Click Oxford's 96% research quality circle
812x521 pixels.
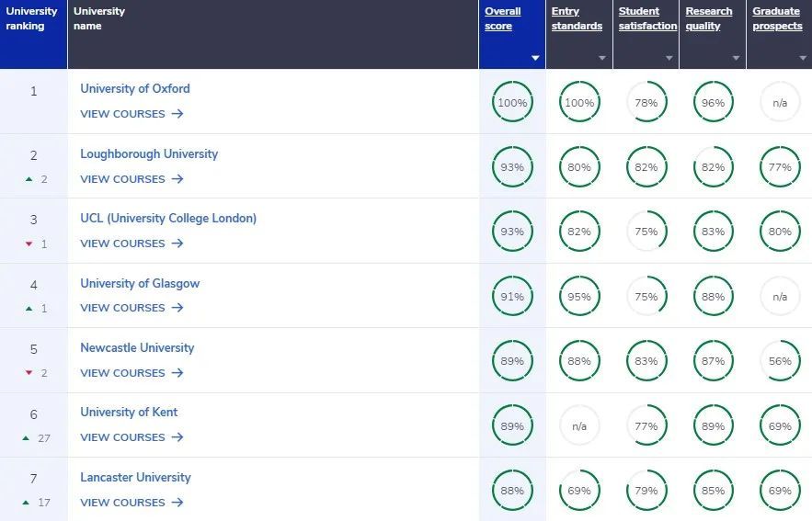(713, 102)
